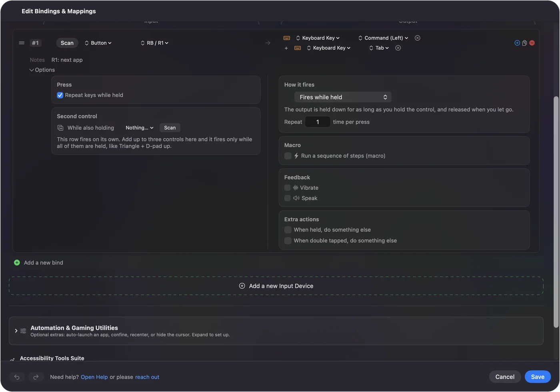Click the notes field reading R1: next app

click(x=67, y=60)
